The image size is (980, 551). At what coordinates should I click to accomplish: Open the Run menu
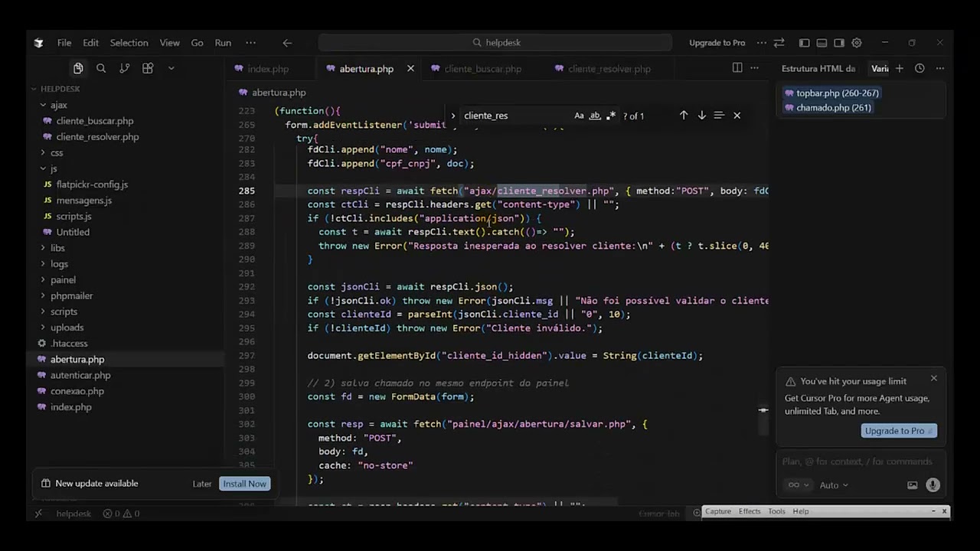pos(223,43)
